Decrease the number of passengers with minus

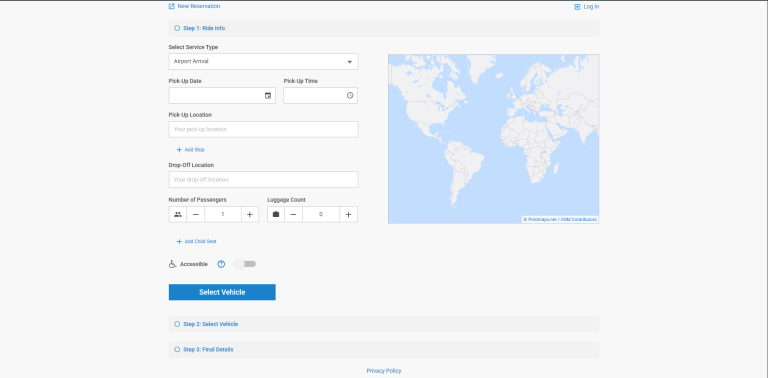coord(195,214)
